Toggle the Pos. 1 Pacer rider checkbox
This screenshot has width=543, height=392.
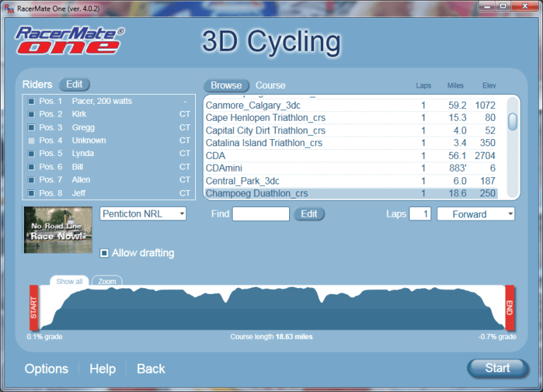(31, 102)
